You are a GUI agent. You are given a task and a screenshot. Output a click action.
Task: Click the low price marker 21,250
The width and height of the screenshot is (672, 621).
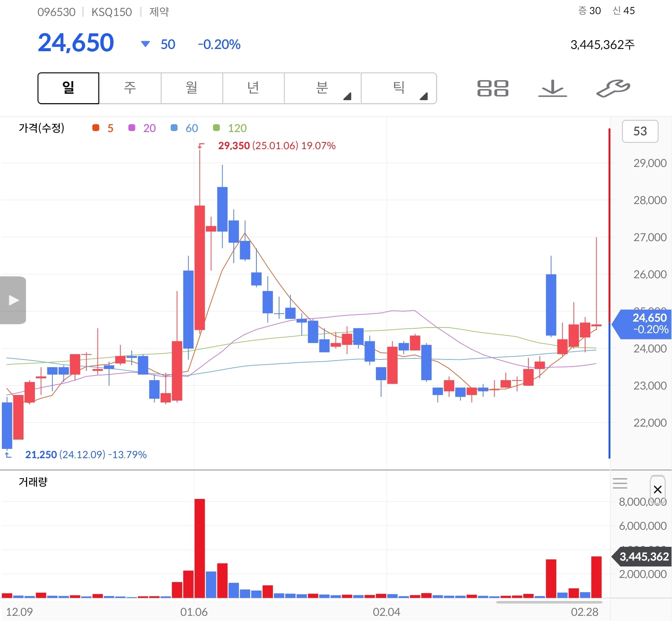pos(41,455)
